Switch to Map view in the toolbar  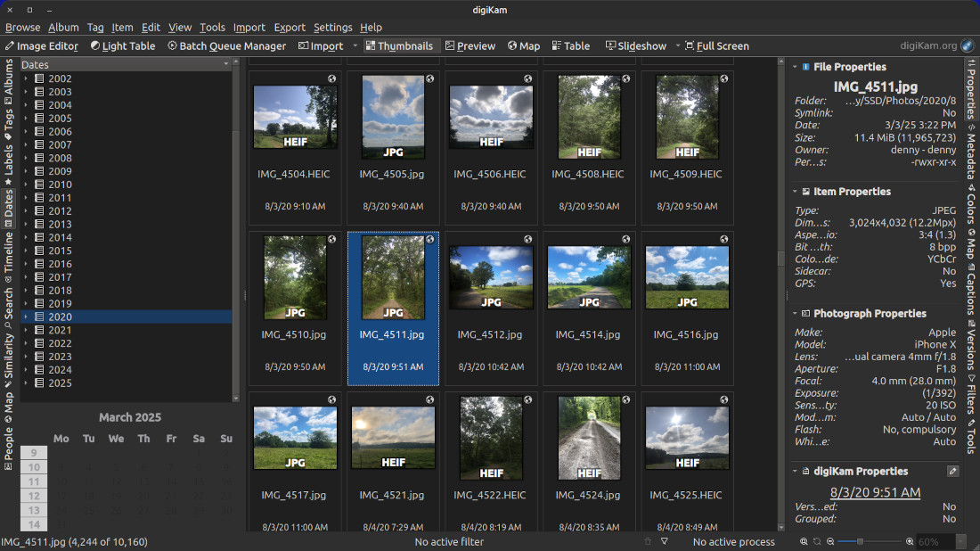524,45
